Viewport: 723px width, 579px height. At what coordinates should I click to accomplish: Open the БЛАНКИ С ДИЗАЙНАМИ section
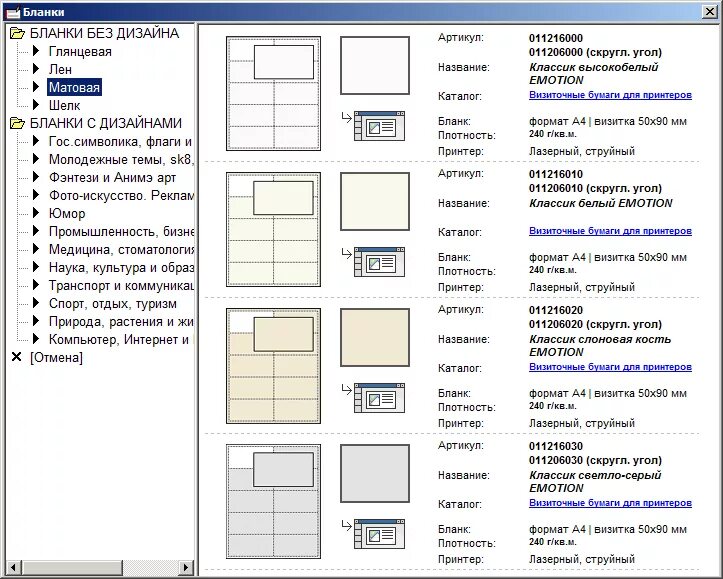tap(106, 123)
